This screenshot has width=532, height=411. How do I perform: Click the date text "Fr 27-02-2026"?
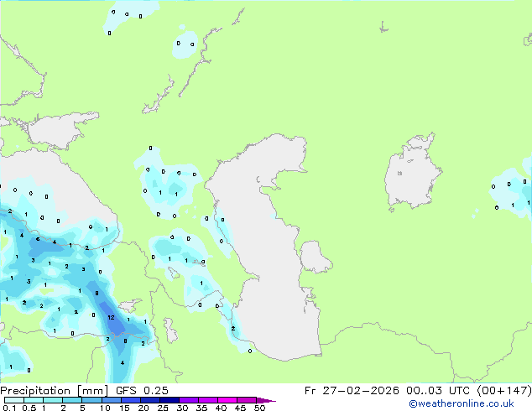[x=352, y=391]
